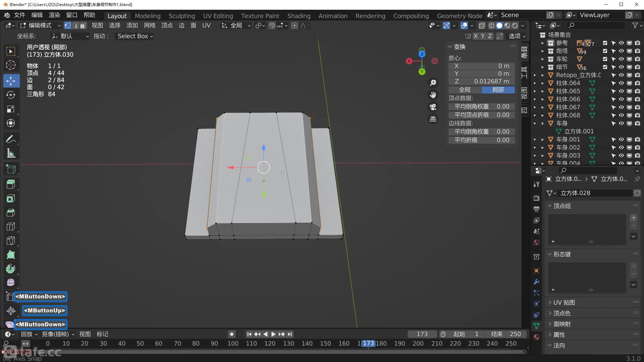Open the 编辑模式 mode dropdown
The height and width of the screenshot is (362, 644).
pyautogui.click(x=40, y=25)
